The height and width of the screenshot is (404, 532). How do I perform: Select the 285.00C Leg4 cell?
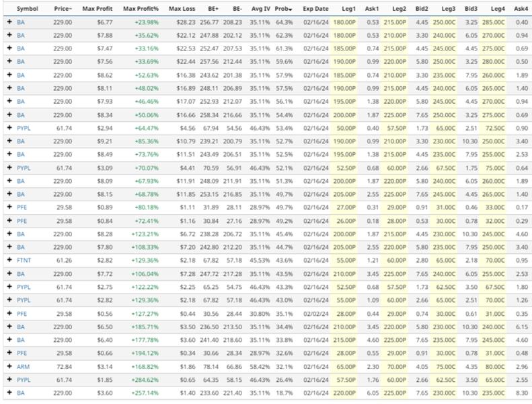pos(493,22)
